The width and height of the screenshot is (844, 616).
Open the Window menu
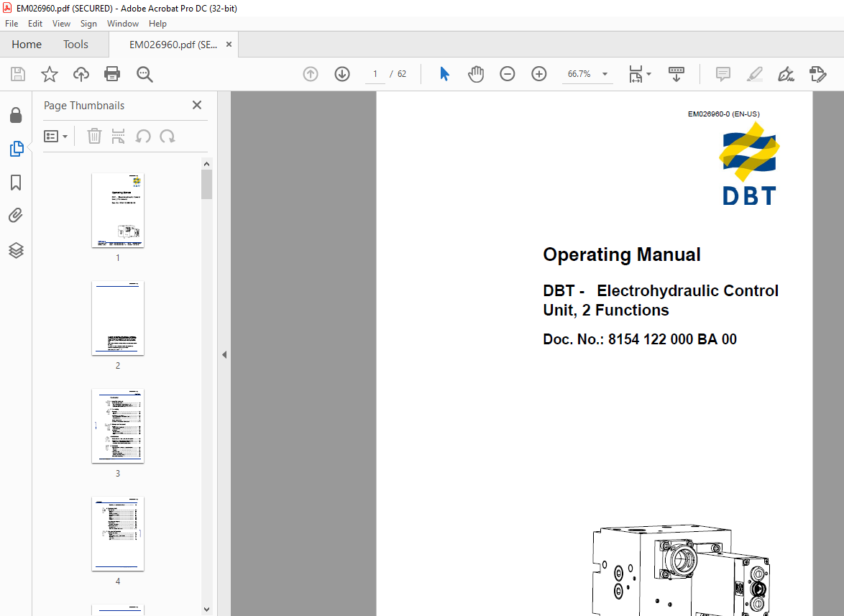123,24
